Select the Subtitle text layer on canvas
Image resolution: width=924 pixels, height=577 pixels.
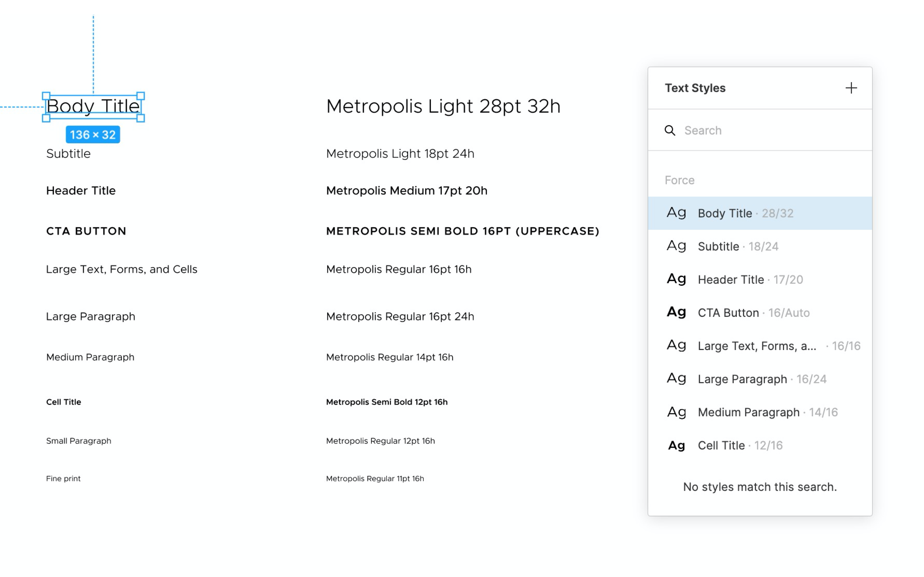(68, 154)
